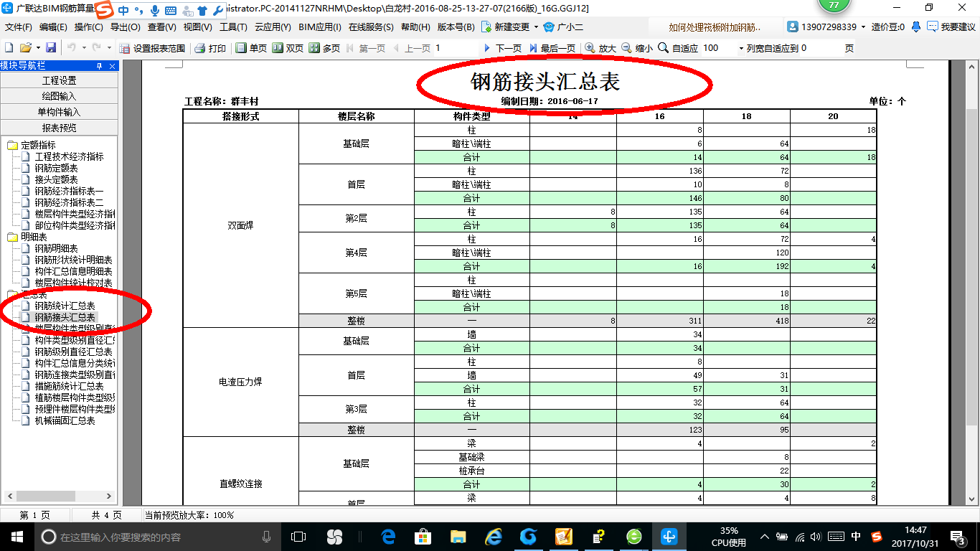Click the undo arrow icon
This screenshot has width=980, height=551.
pos(71,48)
